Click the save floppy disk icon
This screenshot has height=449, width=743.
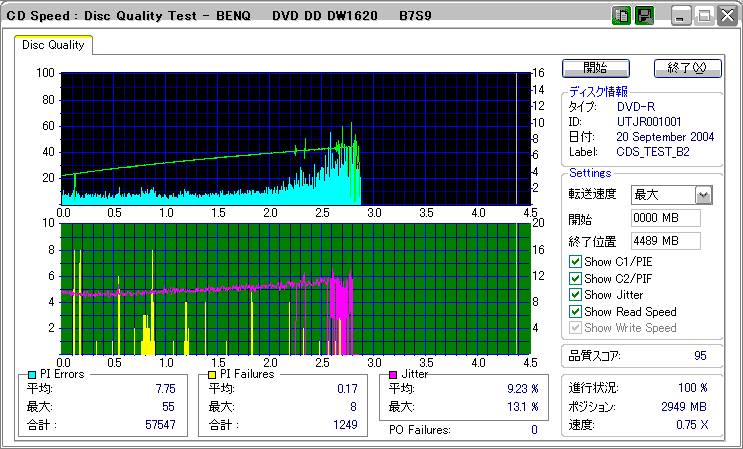pyautogui.click(x=644, y=16)
